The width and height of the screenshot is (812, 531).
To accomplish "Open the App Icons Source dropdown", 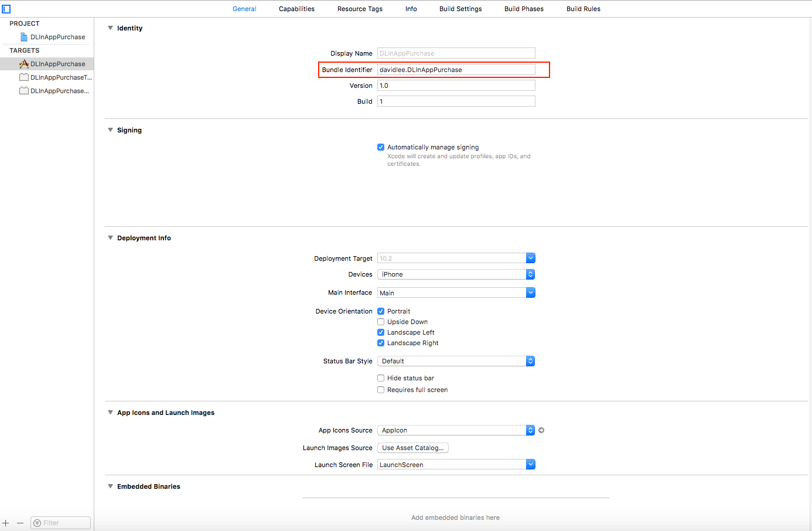I will (456, 430).
